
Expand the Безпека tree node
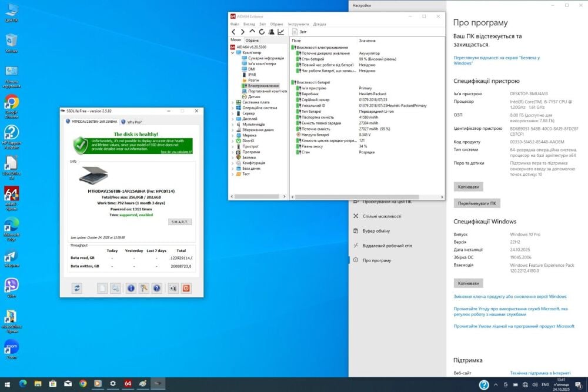[232, 158]
